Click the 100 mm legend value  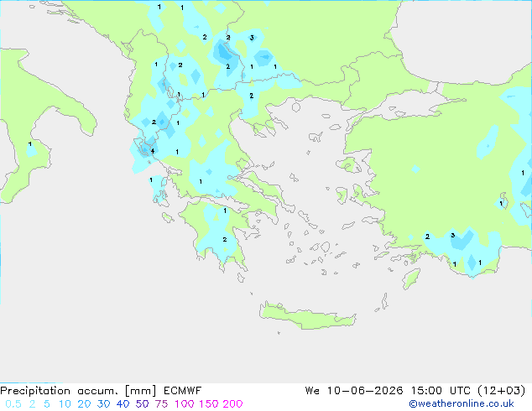pos(185,404)
